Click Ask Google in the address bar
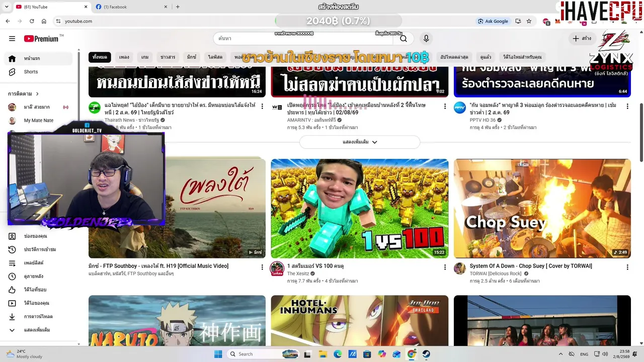The width and height of the screenshot is (644, 362). [493, 21]
